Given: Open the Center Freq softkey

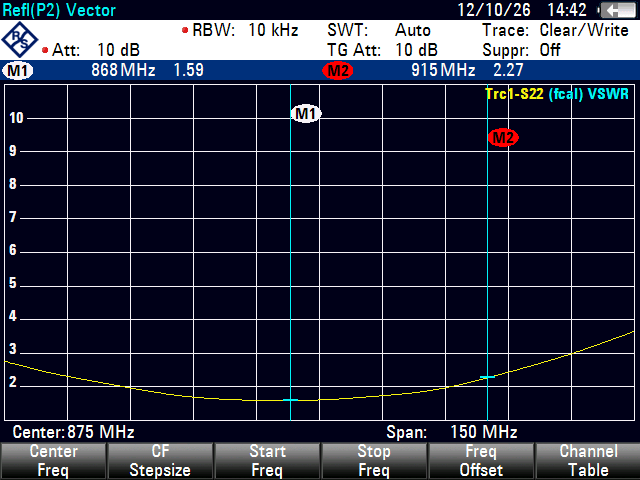Looking at the screenshot, I should click(x=53, y=461).
